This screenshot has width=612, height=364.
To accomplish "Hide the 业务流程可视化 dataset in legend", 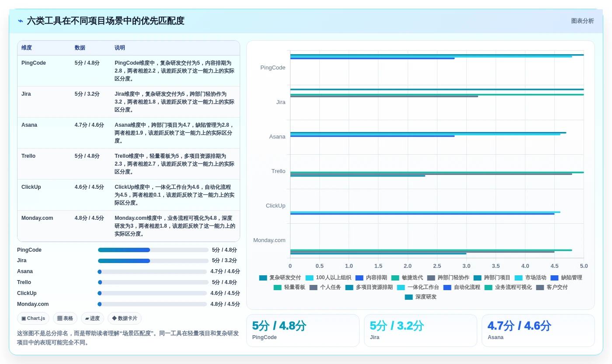I will 508,288.
